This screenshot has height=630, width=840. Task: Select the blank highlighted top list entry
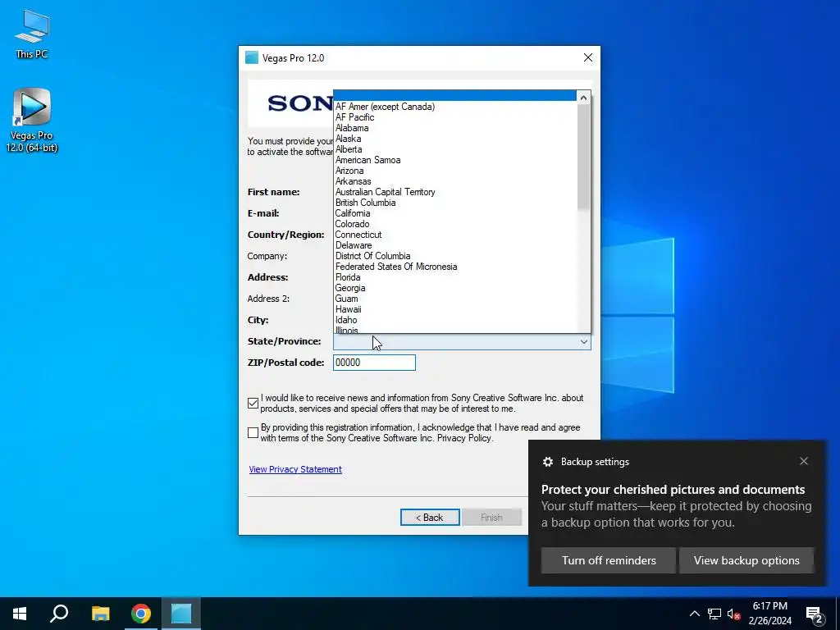(454, 96)
